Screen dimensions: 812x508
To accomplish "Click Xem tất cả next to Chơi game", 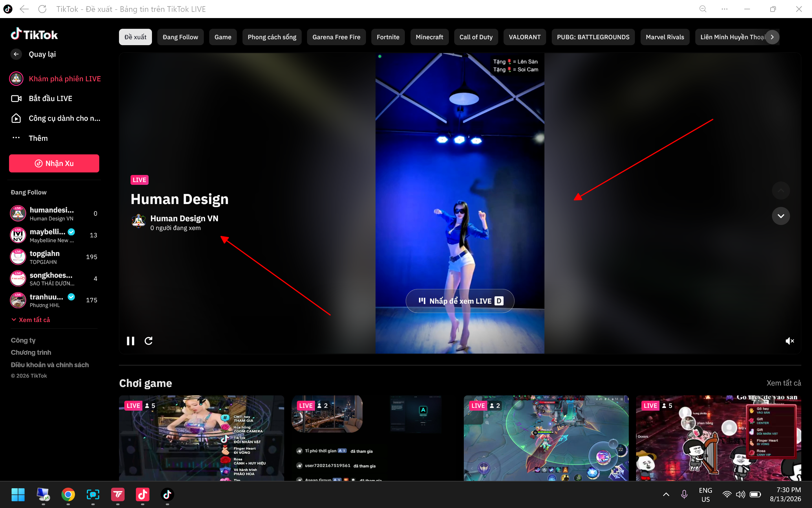I will click(784, 383).
